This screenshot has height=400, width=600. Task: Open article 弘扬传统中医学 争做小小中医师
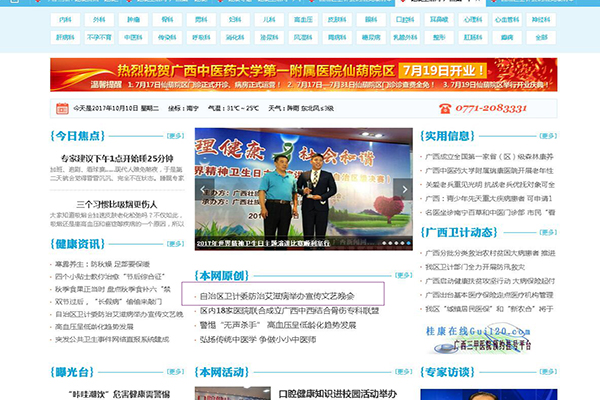pos(258,340)
